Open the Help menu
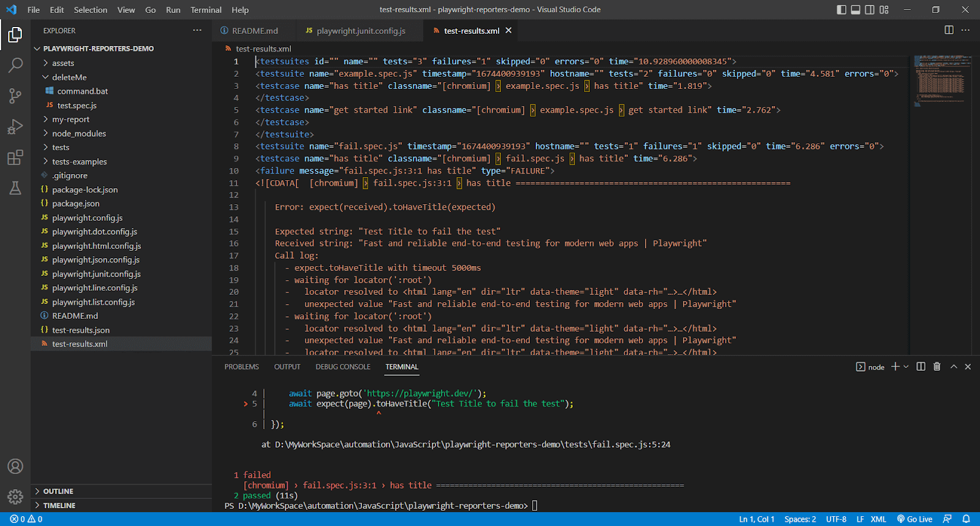This screenshot has width=980, height=526. (240, 10)
